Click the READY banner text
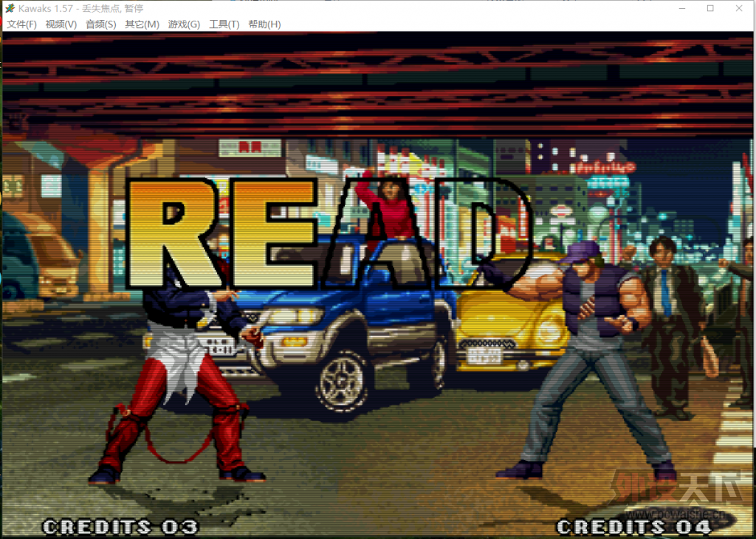The height and width of the screenshot is (539, 756). (x=329, y=233)
